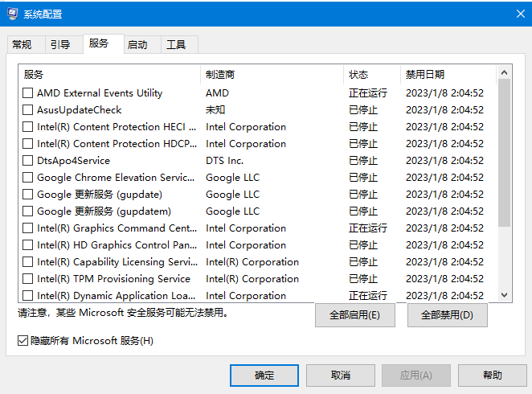The width and height of the screenshot is (532, 394).
Task: Click the scrollbar down arrow in services list
Action: pyautogui.click(x=505, y=295)
